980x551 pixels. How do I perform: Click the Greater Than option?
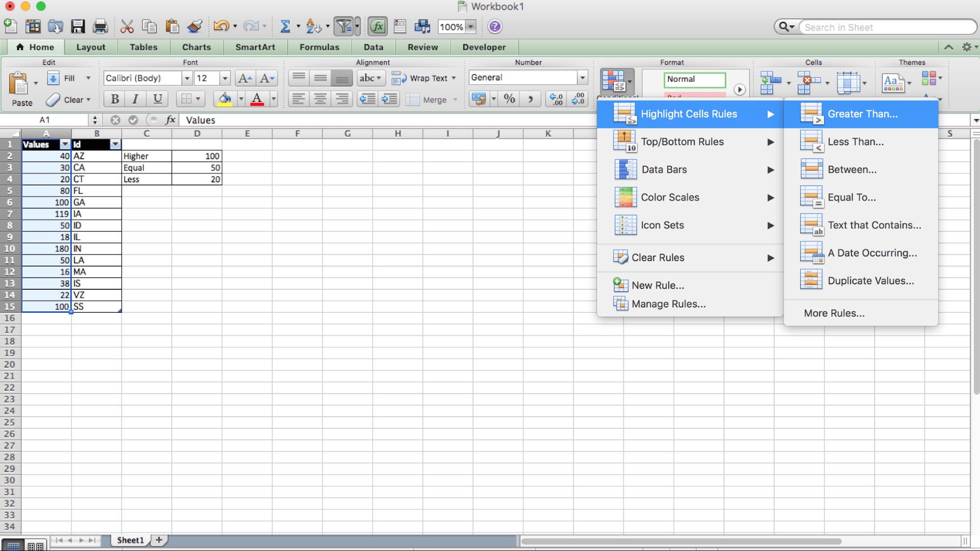point(863,113)
